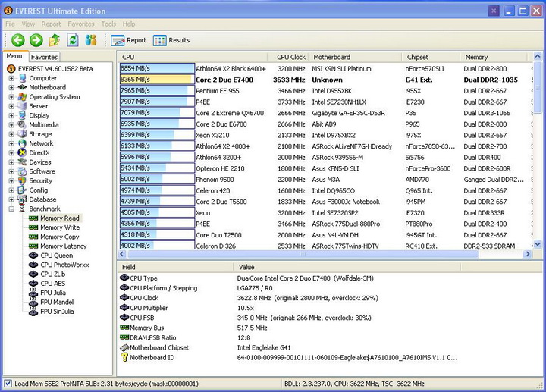The height and width of the screenshot is (392, 546).
Task: Click the Up level arrow icon
Action: (x=55, y=40)
